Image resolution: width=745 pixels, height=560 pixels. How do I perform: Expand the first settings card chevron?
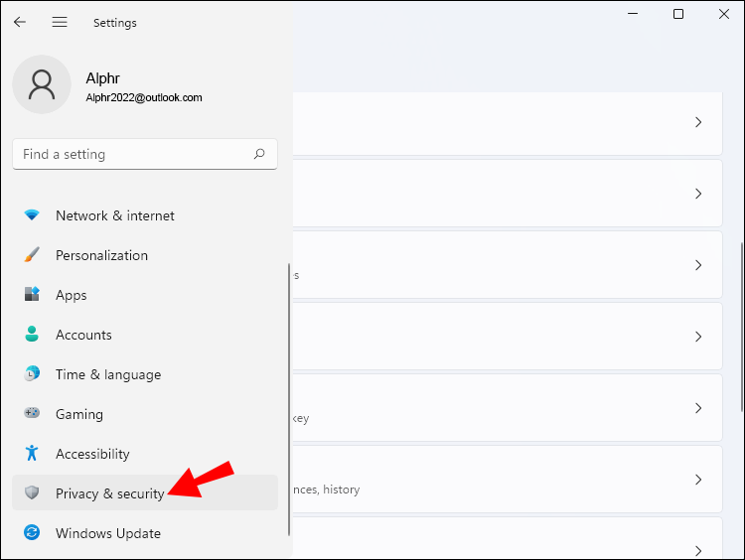click(x=698, y=122)
